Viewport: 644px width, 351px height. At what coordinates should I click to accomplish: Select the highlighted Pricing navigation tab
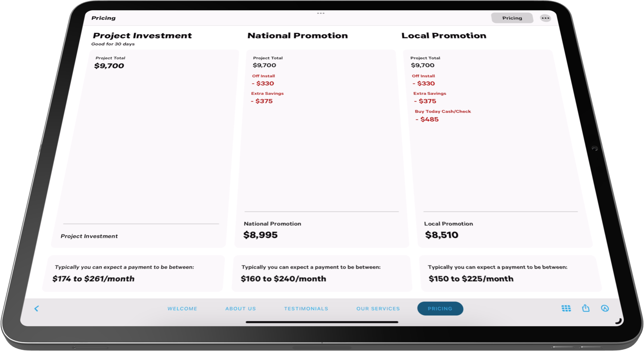click(440, 309)
